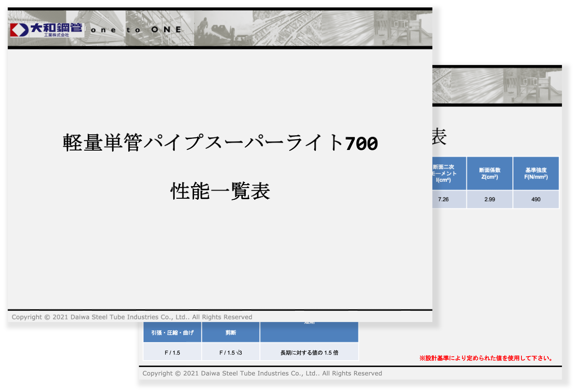Click the 剪断 header cell

(x=231, y=332)
